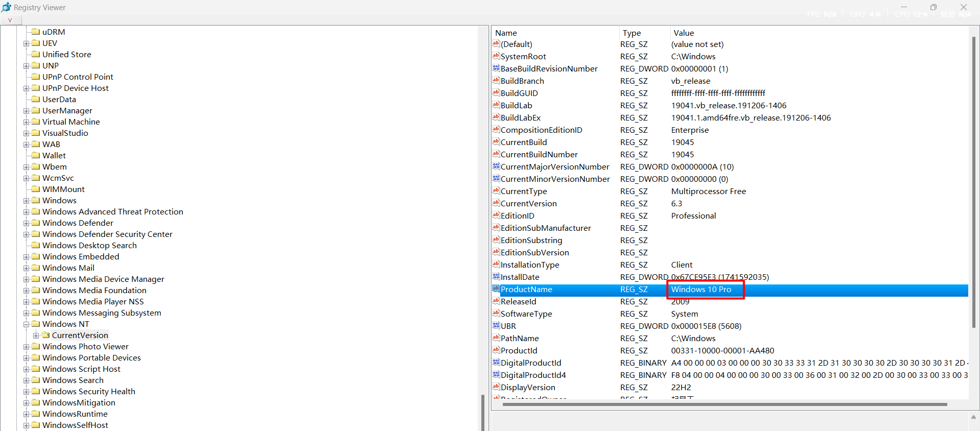The height and width of the screenshot is (431, 980).
Task: Click the horizontal scrollbar in values pane
Action: [725, 404]
